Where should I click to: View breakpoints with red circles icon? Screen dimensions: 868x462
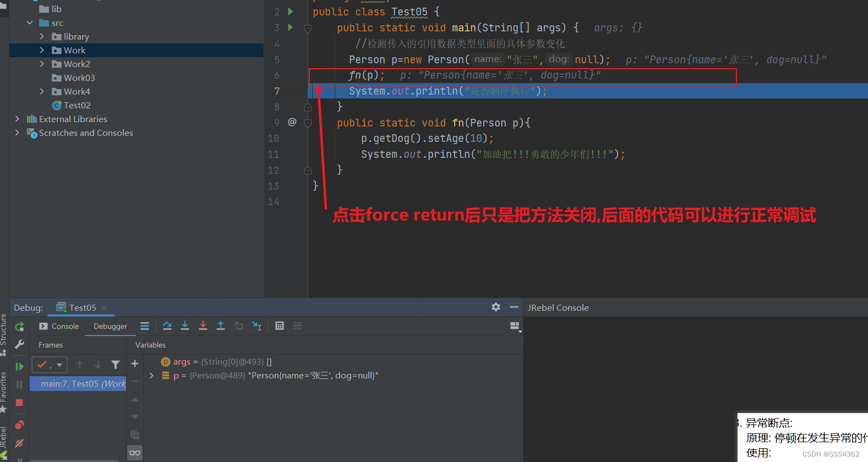click(x=19, y=425)
